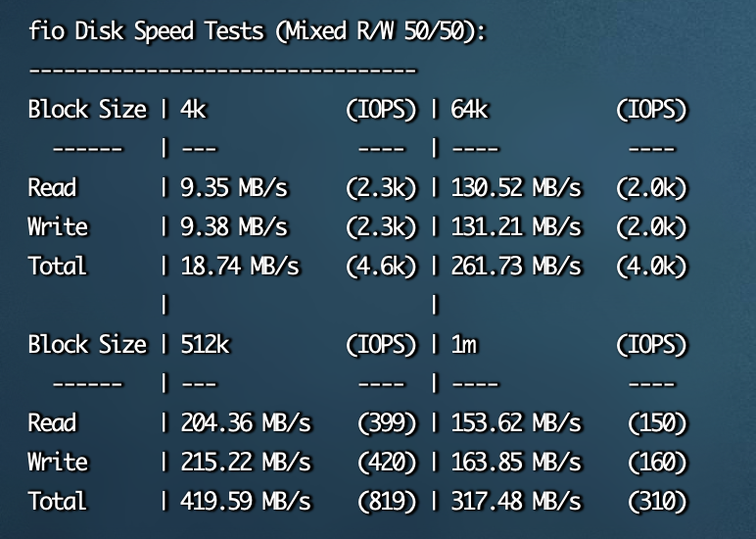Click the 512k block size label
This screenshot has width=756, height=539.
(206, 344)
